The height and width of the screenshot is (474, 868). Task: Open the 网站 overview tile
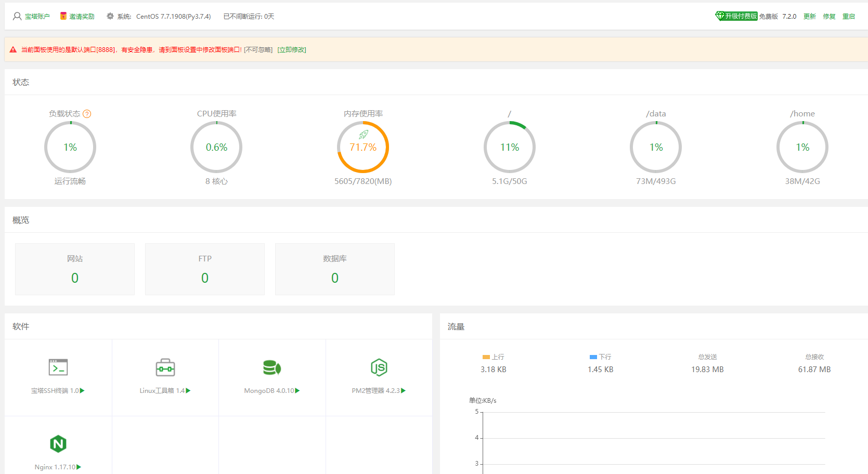(x=75, y=269)
